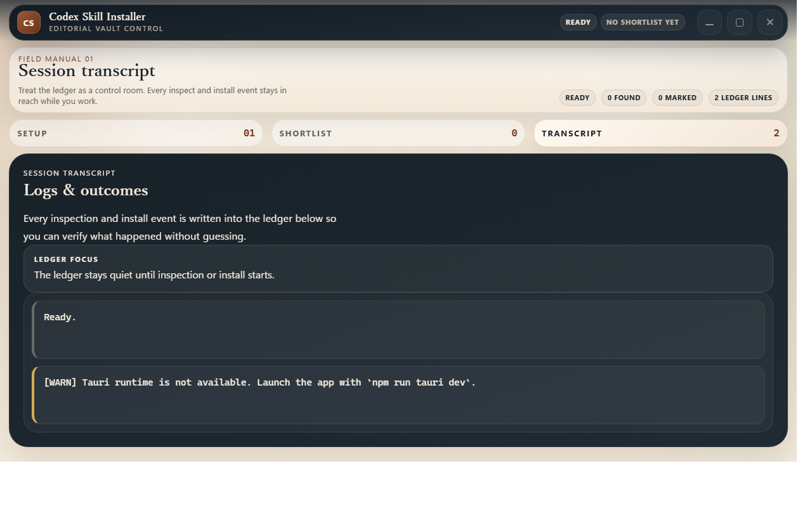Click the 'Logs & outcomes' heading

[x=86, y=190]
